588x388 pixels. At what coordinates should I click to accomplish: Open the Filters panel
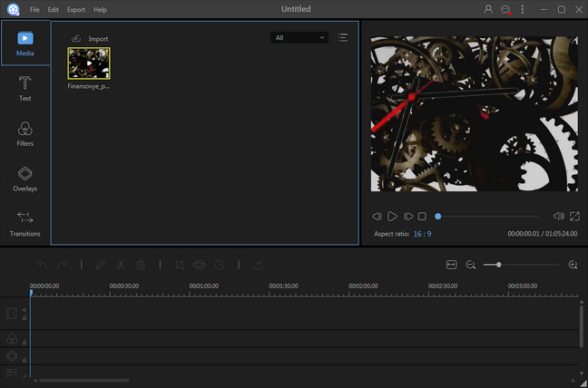tap(25, 133)
